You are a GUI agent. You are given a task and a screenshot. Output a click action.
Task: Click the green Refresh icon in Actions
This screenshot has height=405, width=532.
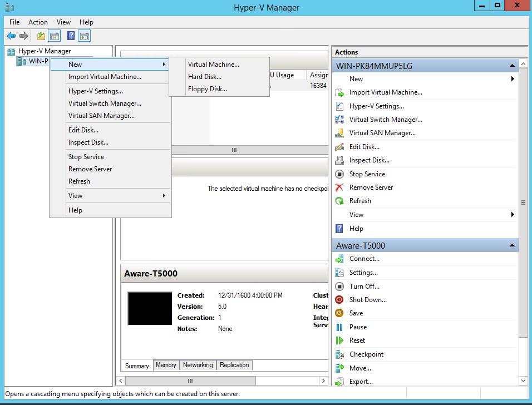[x=339, y=201]
